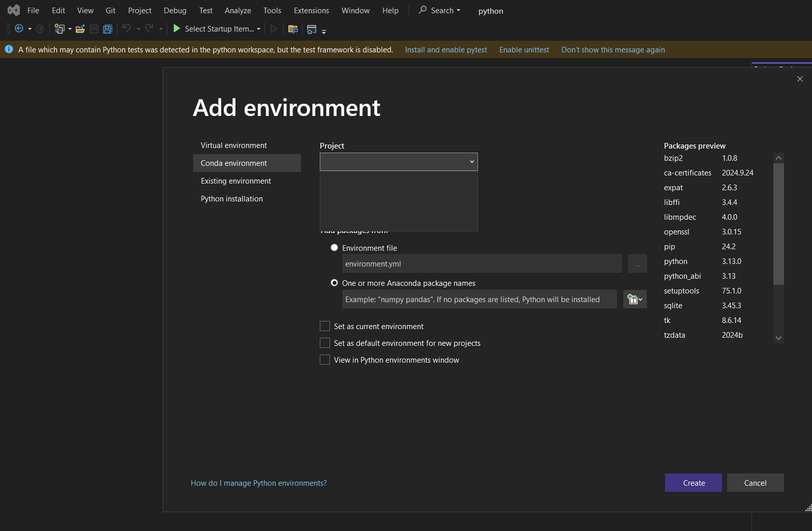Click the browse ellipsis button for environment file

(637, 263)
